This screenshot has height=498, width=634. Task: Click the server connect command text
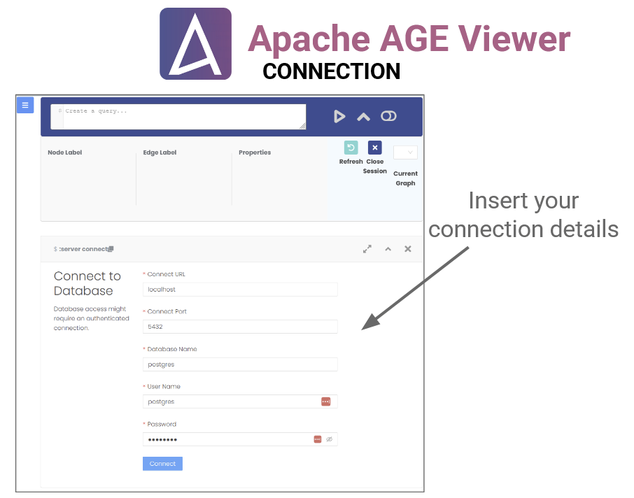click(x=84, y=249)
